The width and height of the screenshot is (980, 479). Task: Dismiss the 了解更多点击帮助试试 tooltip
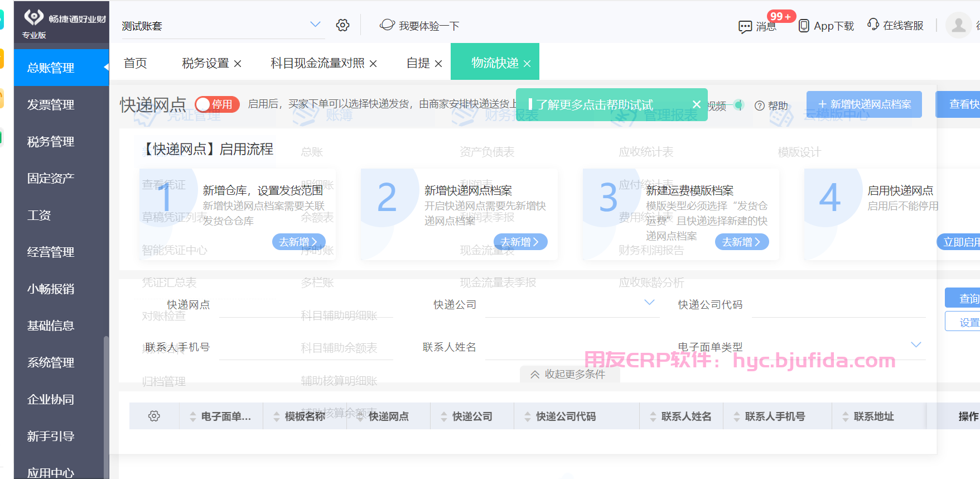click(696, 104)
